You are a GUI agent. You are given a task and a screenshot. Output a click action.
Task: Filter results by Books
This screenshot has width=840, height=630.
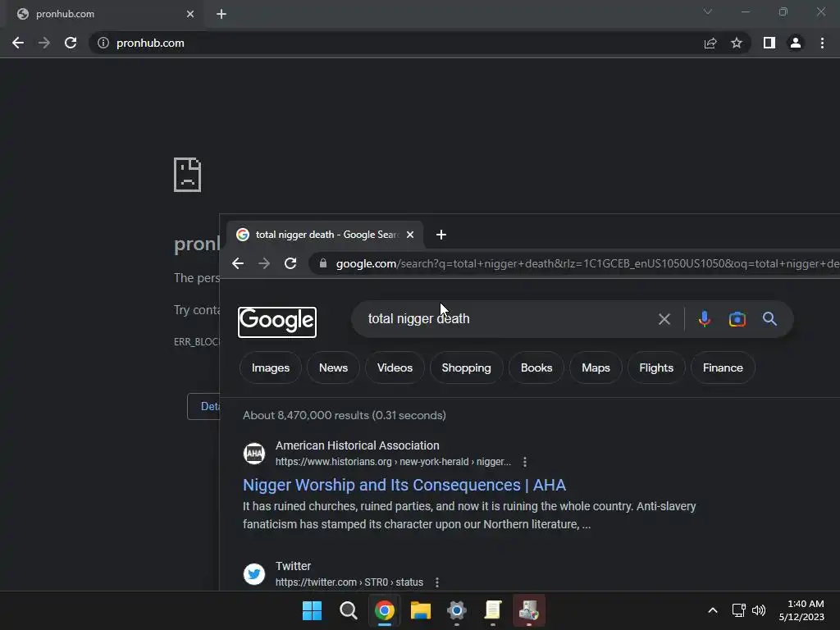(x=536, y=367)
